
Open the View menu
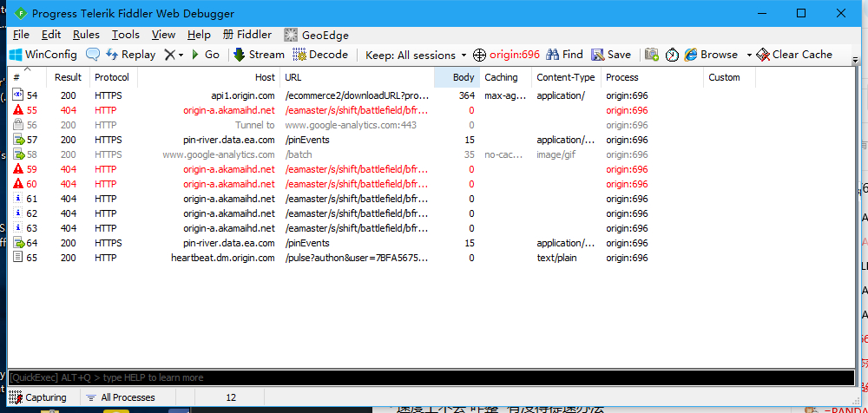pos(163,35)
